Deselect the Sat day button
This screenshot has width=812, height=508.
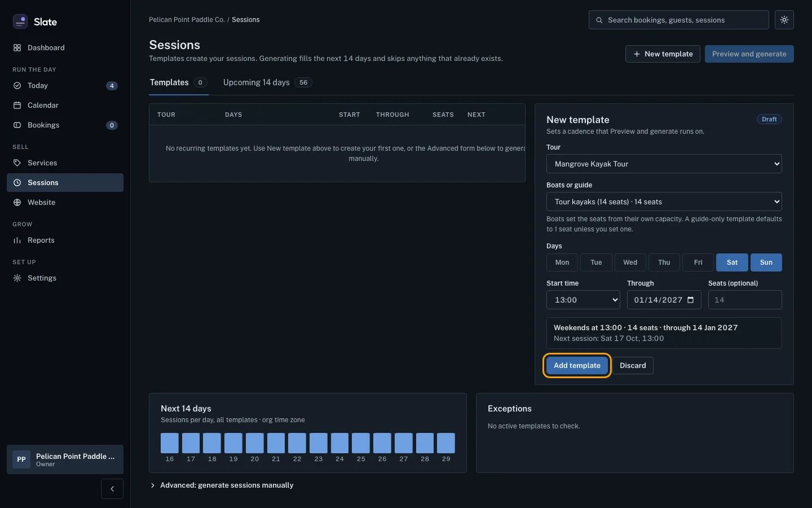point(732,262)
